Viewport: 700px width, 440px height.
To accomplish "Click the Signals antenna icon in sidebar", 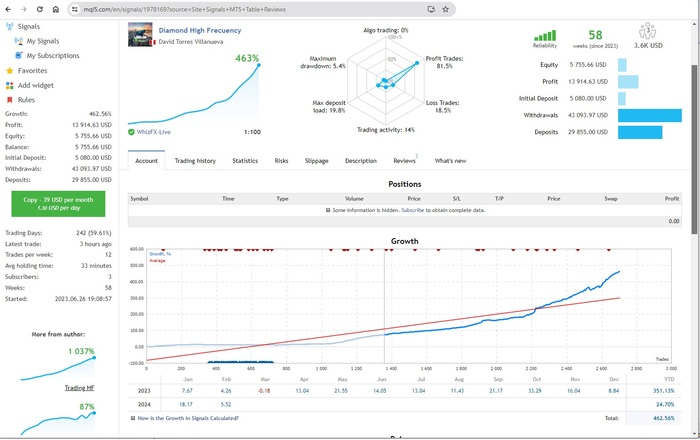I will pyautogui.click(x=9, y=26).
